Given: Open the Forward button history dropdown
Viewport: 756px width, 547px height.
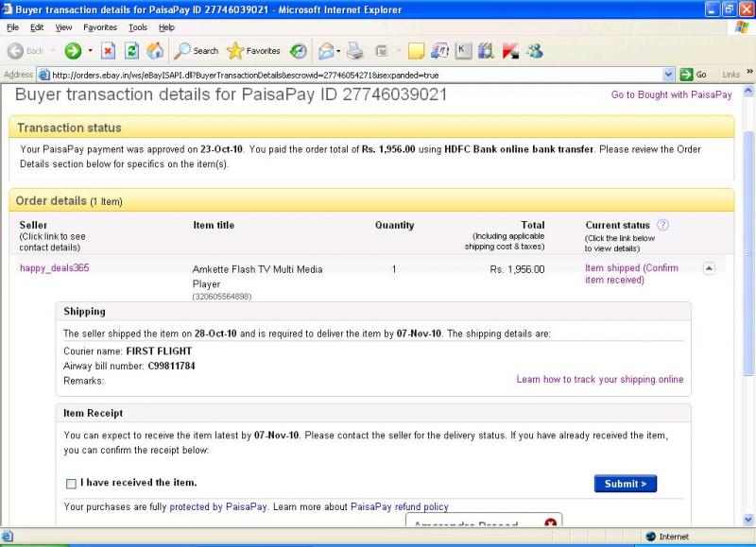Looking at the screenshot, I should pyautogui.click(x=90, y=51).
